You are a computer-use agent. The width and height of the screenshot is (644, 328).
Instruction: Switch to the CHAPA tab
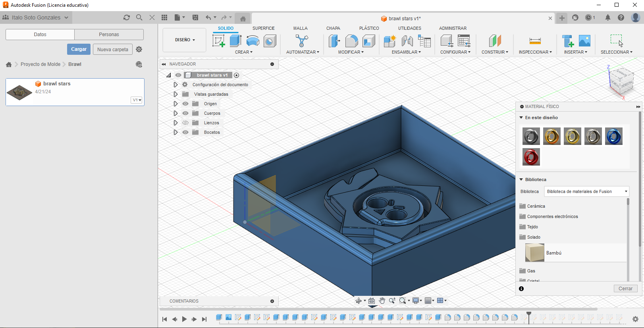pyautogui.click(x=333, y=28)
